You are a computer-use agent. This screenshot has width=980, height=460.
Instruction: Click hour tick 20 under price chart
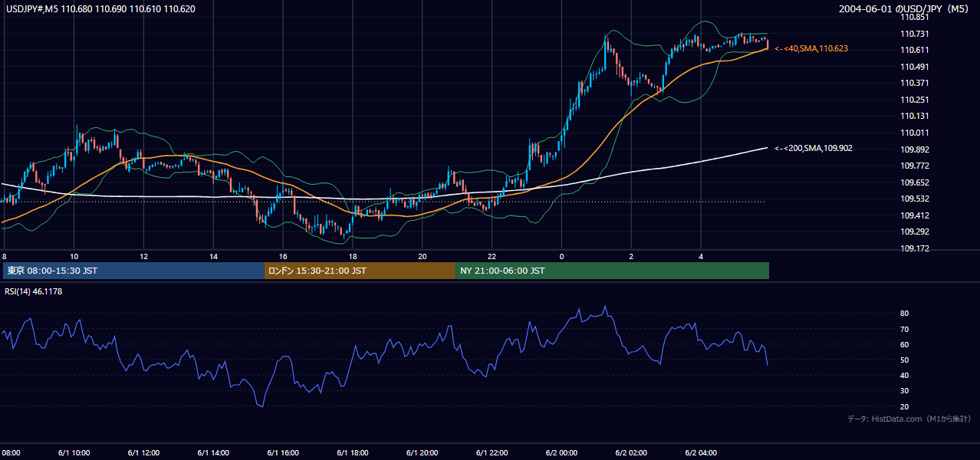pyautogui.click(x=423, y=256)
